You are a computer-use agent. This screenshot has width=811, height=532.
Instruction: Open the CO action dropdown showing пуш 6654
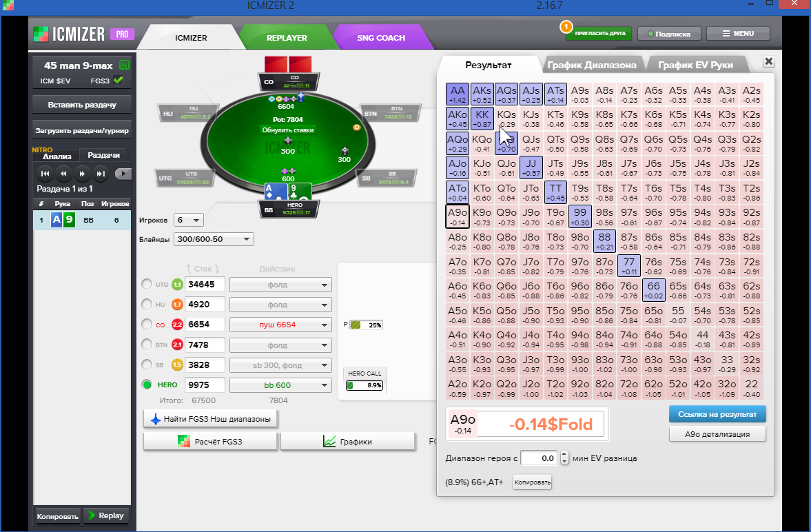280,325
